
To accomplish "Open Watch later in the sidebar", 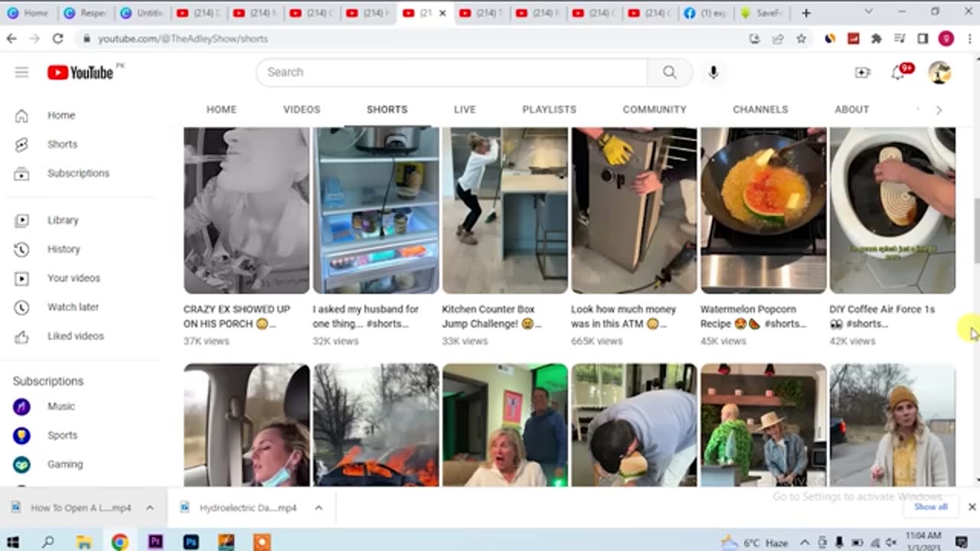I will tap(73, 307).
